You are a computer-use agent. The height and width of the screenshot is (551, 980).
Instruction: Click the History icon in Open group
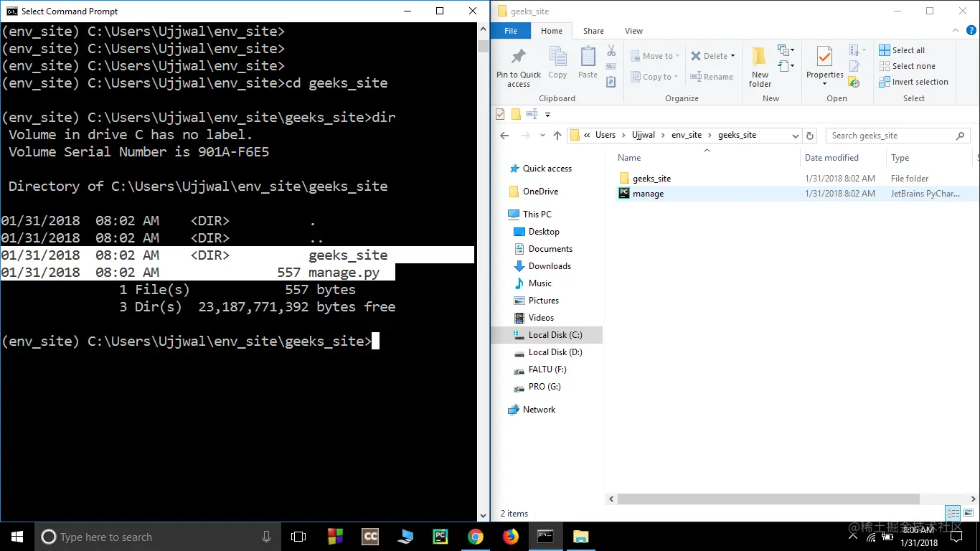coord(854,82)
